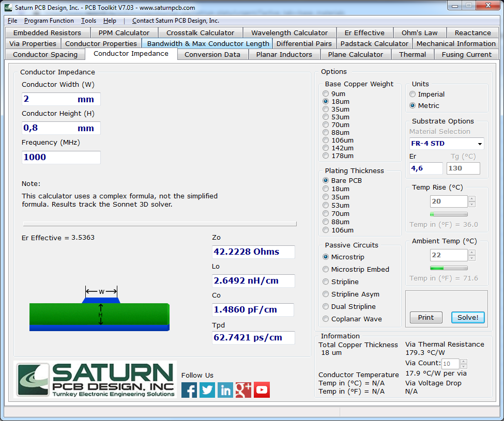Screen dimensions: 504x421
Task: Click the Saturn app icon in title bar
Action: pos(8,7)
